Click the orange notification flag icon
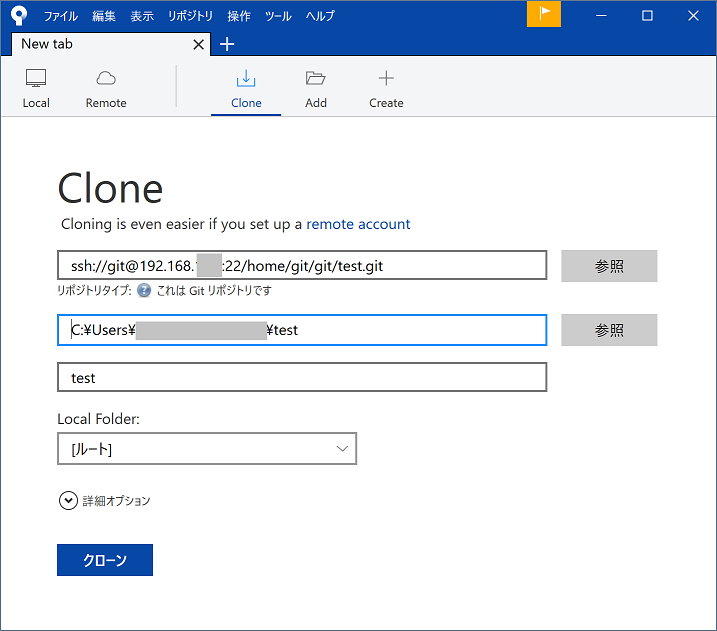The height and width of the screenshot is (631, 717). point(544,14)
